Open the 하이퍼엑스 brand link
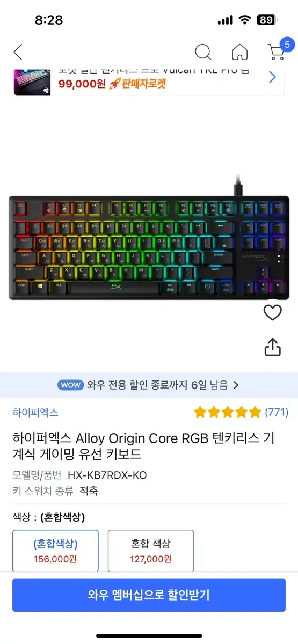This screenshot has height=644, width=298. [x=35, y=412]
